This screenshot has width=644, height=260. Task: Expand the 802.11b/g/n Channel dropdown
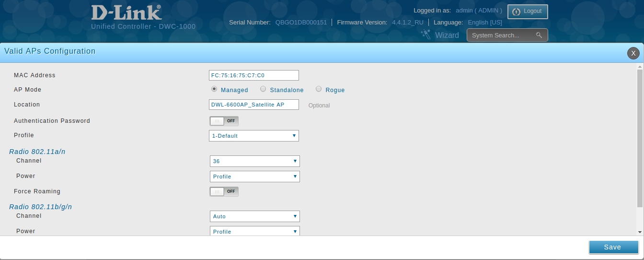coord(254,216)
